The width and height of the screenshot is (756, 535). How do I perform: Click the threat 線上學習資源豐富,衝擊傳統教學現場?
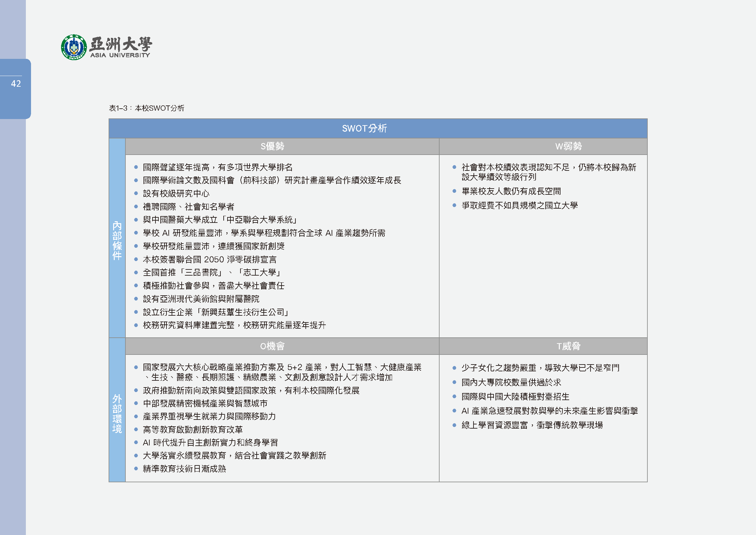[532, 425]
